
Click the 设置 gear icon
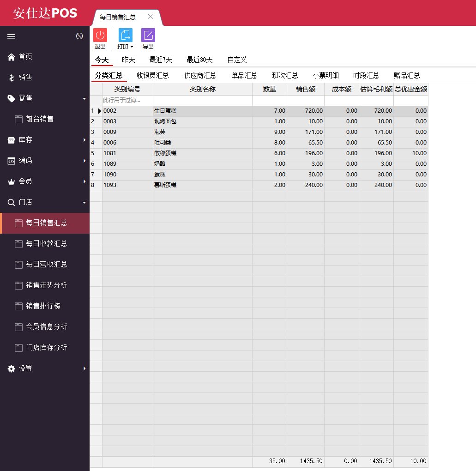(11, 368)
